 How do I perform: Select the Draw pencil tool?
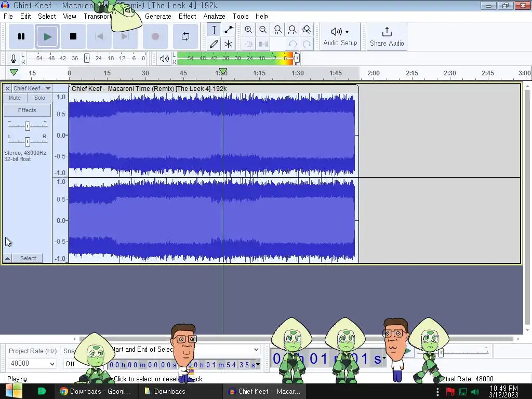click(214, 44)
